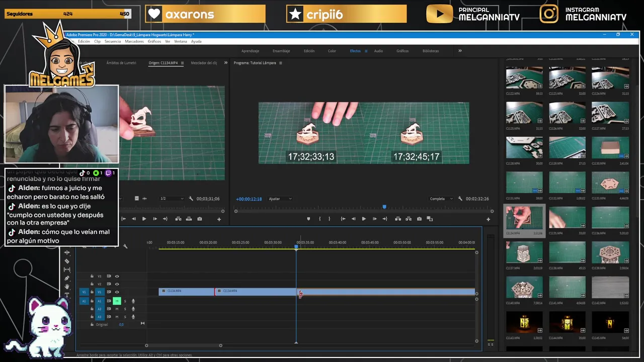This screenshot has height=362, width=644.
Task: Click Program monitor Add Marker icon
Action: click(x=308, y=219)
